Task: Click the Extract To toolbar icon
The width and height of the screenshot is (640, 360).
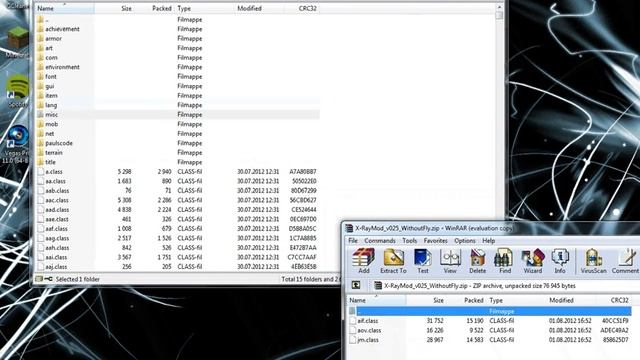Action: pos(393,261)
